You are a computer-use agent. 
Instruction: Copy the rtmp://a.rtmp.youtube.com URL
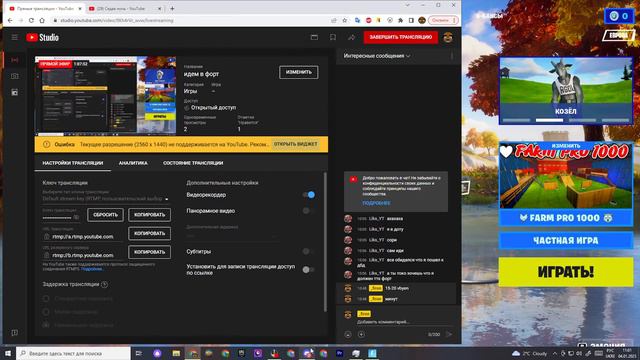pyautogui.click(x=149, y=233)
